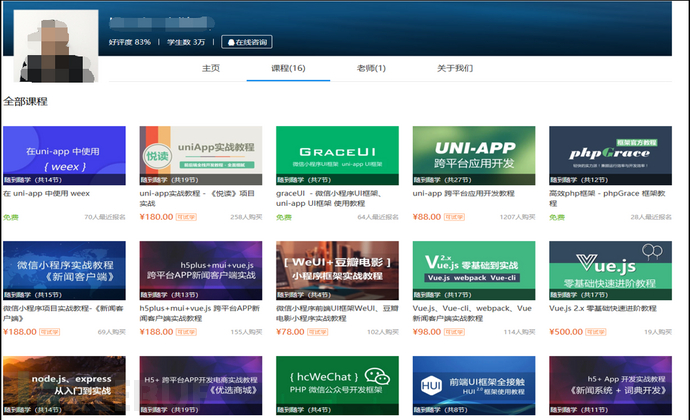690x420 pixels.
Task: Click the 全部课程 heading
Action: tap(26, 102)
